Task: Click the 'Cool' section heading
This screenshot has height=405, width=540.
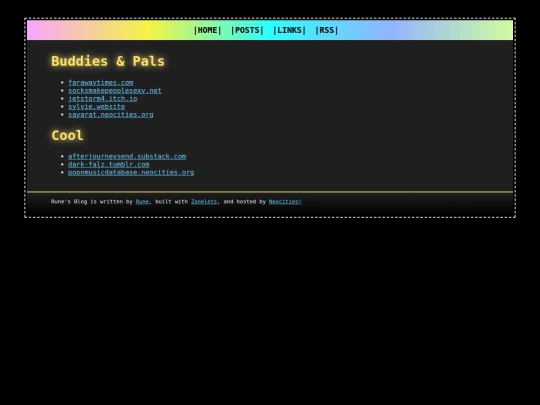Action: [68, 135]
